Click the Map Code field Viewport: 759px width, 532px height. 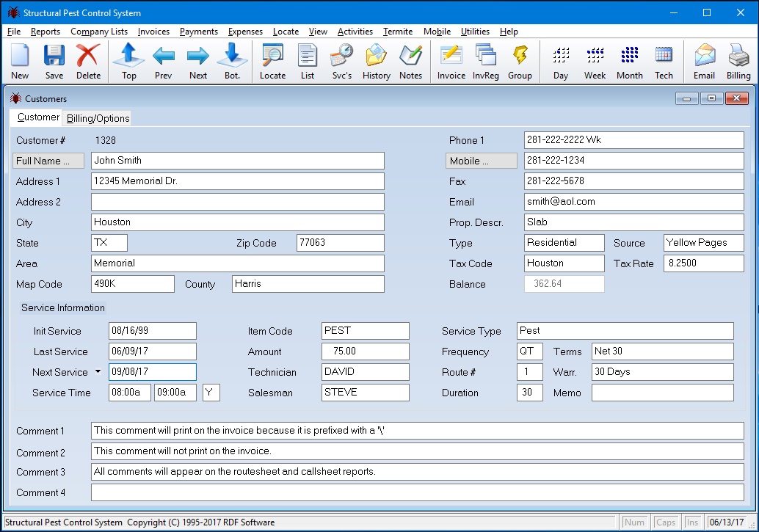tap(133, 284)
